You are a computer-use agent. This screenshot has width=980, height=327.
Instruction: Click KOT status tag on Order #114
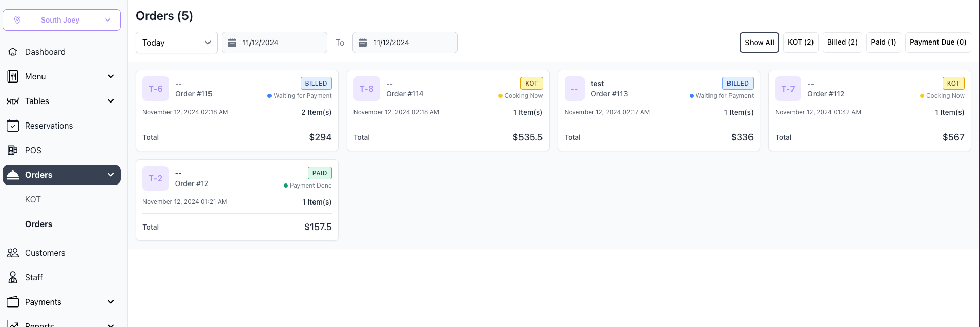coord(532,84)
